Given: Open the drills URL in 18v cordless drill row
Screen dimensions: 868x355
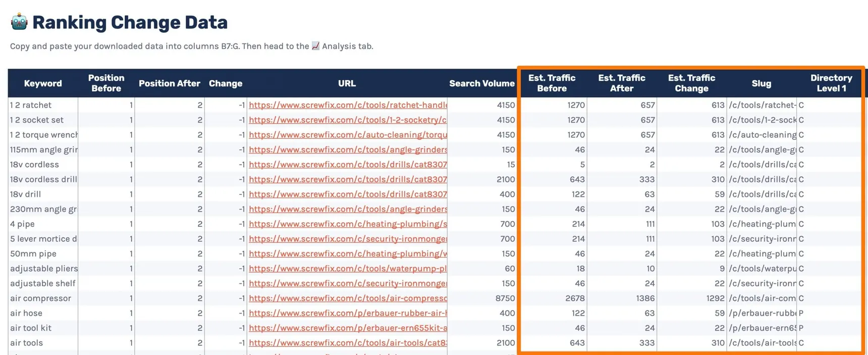Looking at the screenshot, I should pos(348,179).
